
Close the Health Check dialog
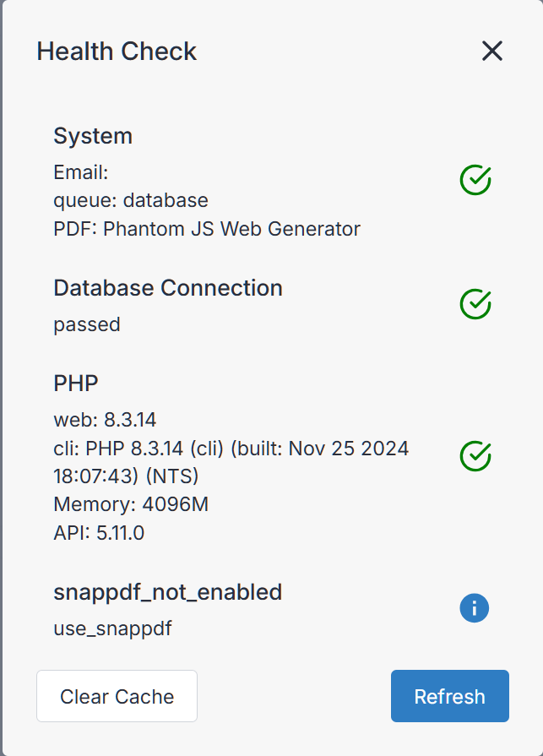point(492,51)
